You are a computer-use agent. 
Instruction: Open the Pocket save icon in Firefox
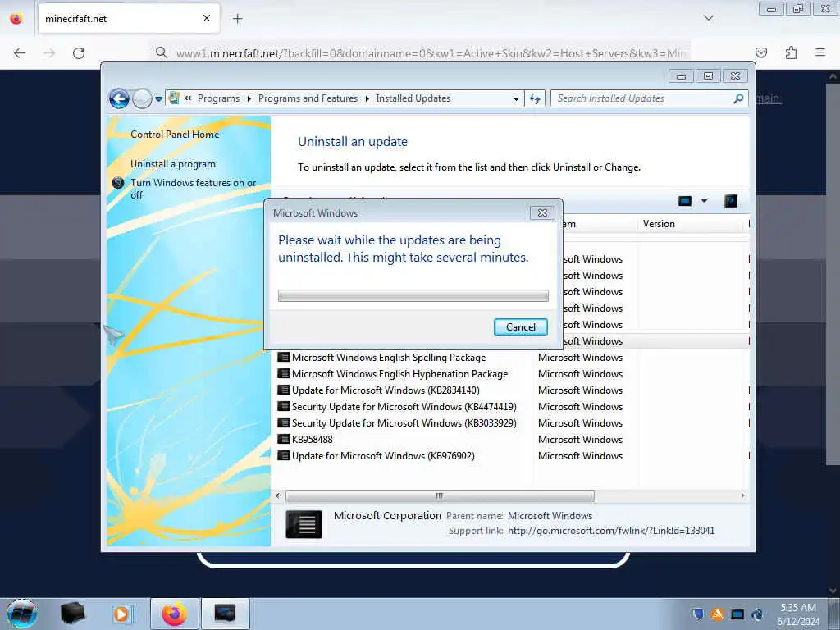point(760,52)
